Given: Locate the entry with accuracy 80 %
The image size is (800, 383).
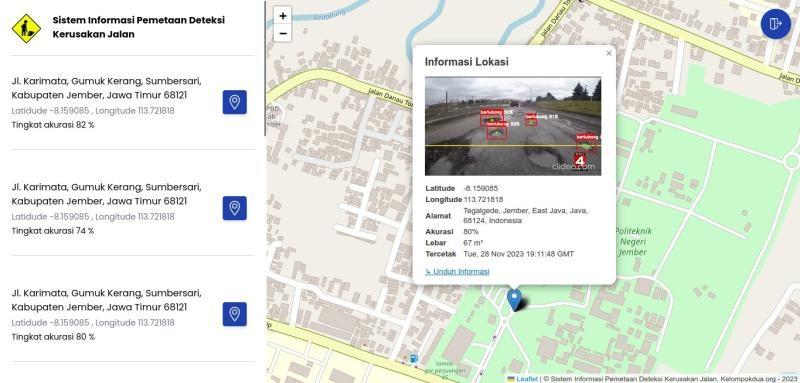Looking at the screenshot, I should pyautogui.click(x=234, y=314).
